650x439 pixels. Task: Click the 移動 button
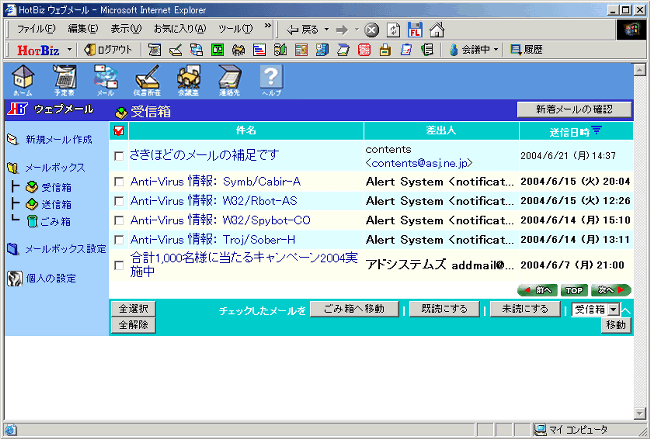[616, 325]
